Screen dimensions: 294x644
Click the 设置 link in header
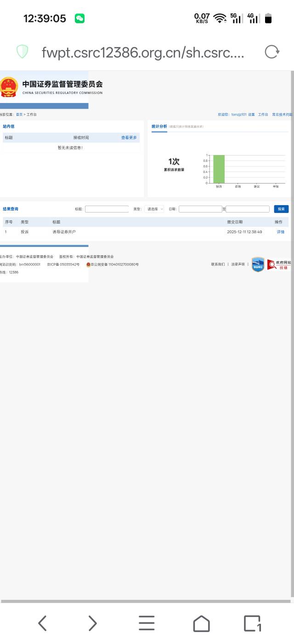251,114
